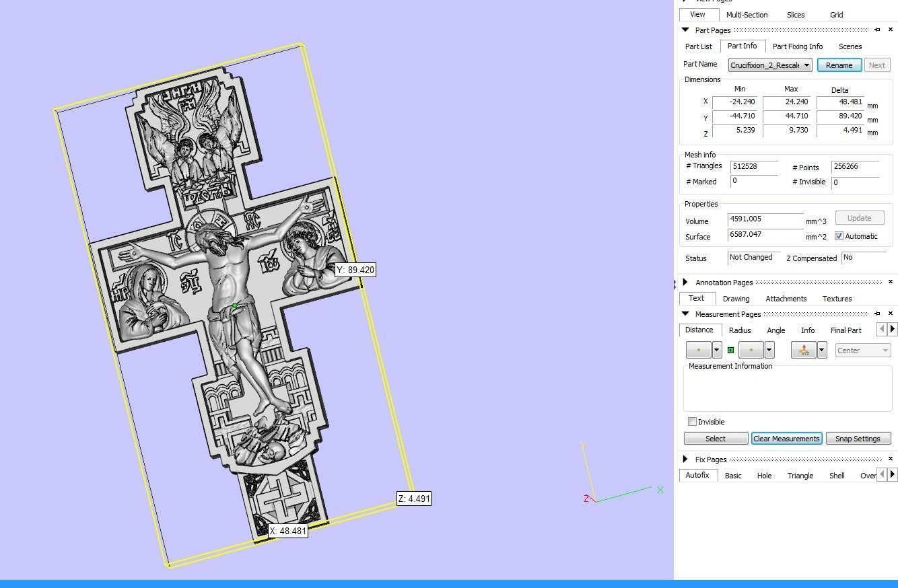Open the Hole fix tab
Image resolution: width=898 pixels, height=588 pixels.
[764, 476]
